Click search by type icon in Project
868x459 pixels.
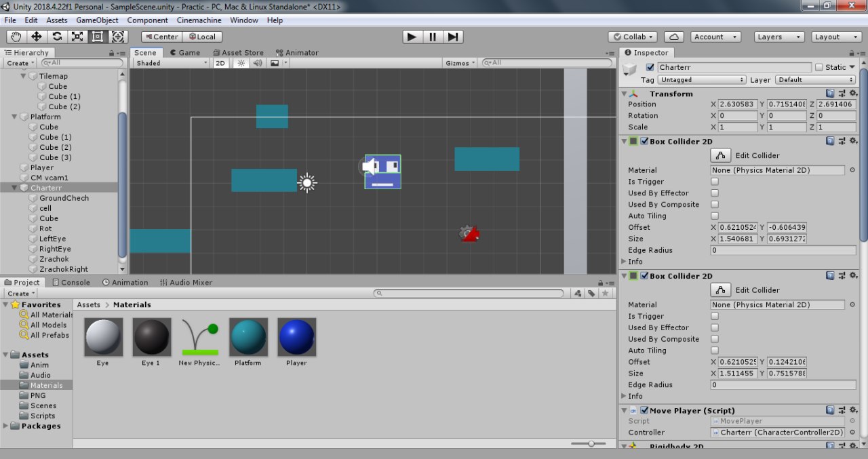point(577,294)
